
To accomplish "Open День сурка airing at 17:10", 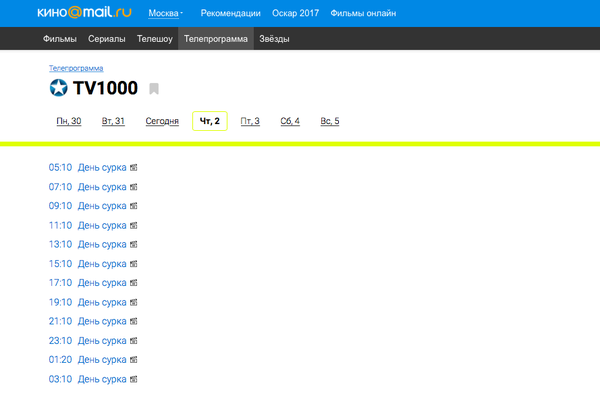I will click(102, 283).
